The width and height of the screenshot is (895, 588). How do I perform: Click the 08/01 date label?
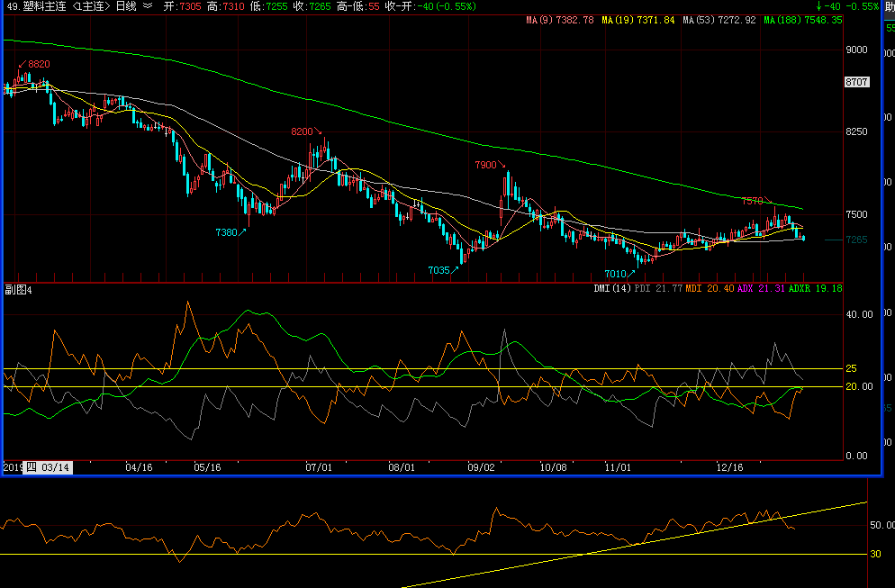[402, 467]
